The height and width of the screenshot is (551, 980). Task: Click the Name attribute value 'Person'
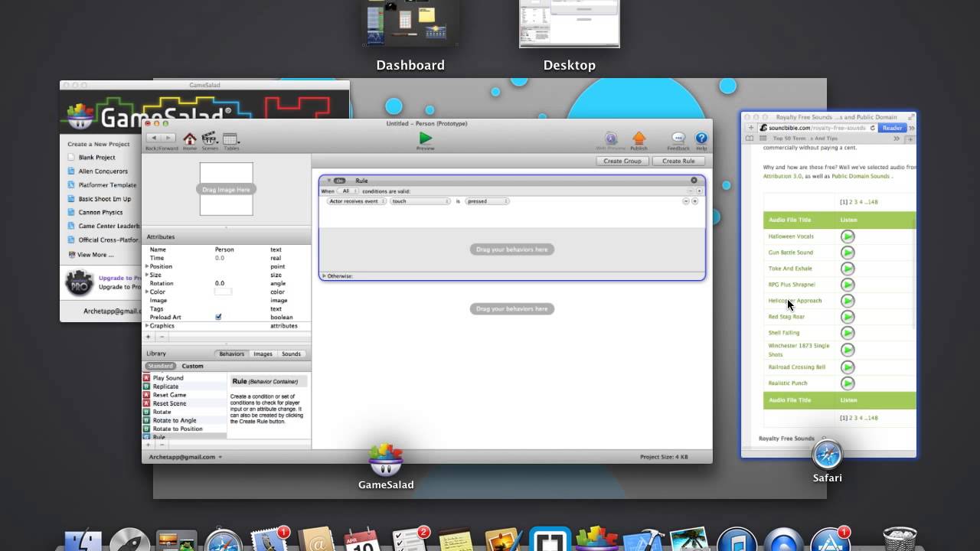click(224, 249)
